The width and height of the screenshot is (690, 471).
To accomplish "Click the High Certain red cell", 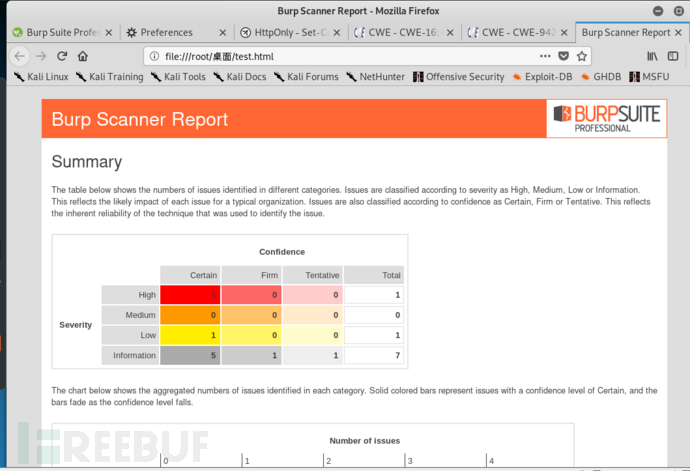I will click(190, 295).
